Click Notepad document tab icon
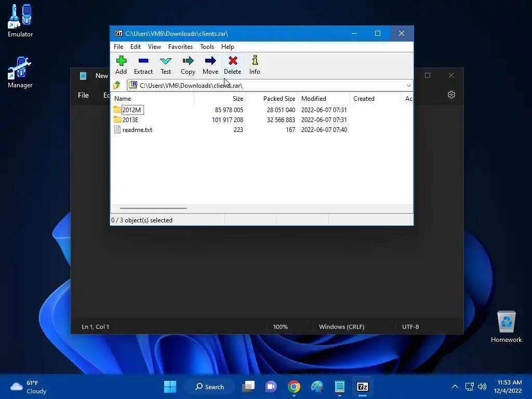The image size is (532, 399). [x=83, y=76]
